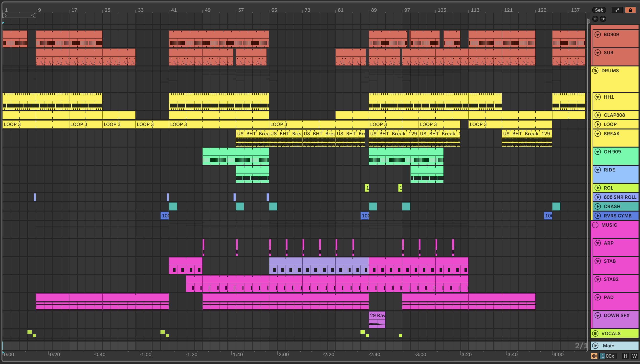Unfold the CLAP808 track arrow
The width and height of the screenshot is (640, 364).
point(597,115)
